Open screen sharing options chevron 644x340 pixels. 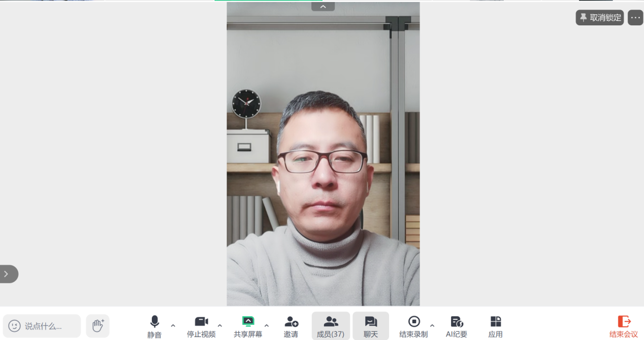[267, 325]
